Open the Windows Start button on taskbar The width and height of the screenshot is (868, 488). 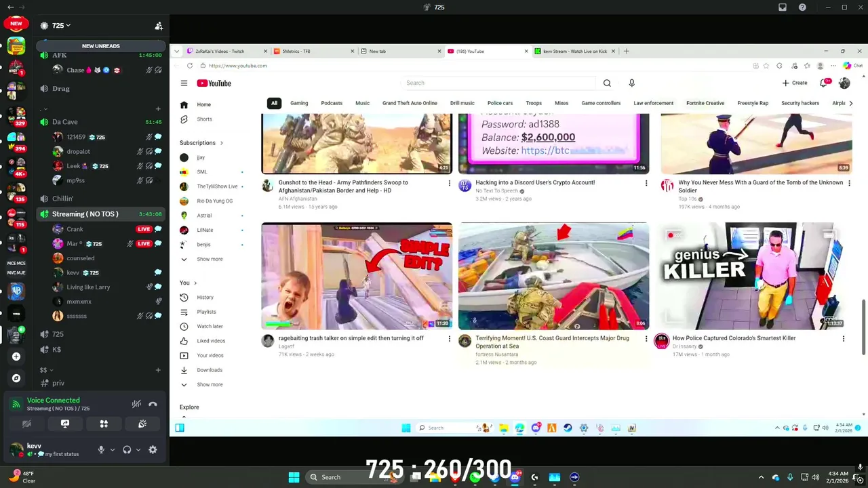294,477
